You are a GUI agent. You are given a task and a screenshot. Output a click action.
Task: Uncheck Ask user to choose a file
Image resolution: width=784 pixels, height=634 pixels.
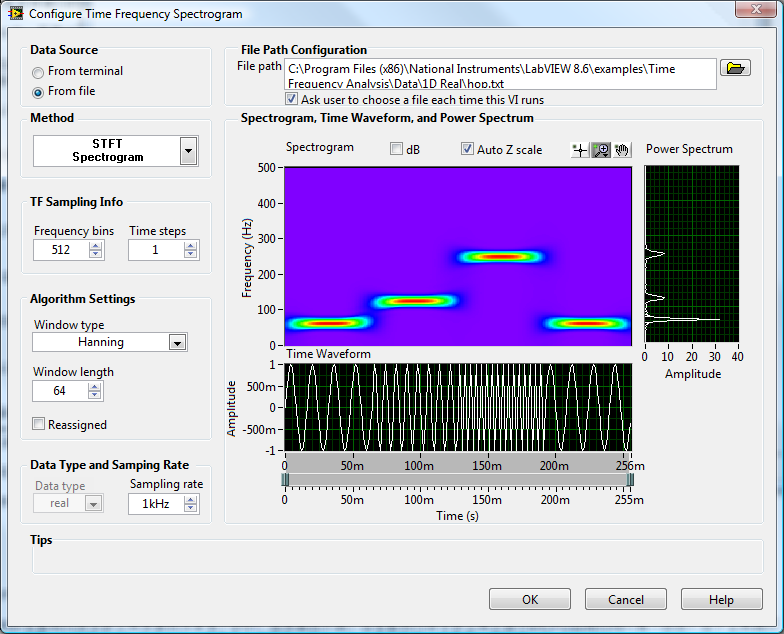292,100
